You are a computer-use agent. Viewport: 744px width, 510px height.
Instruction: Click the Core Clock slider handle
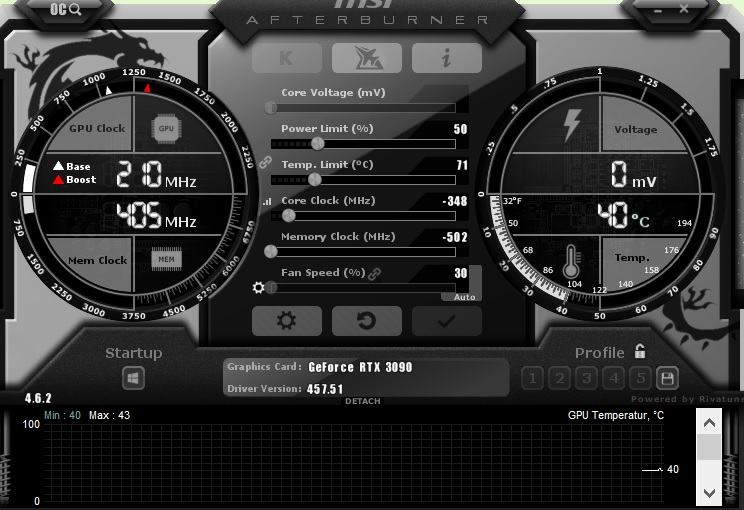[288, 216]
